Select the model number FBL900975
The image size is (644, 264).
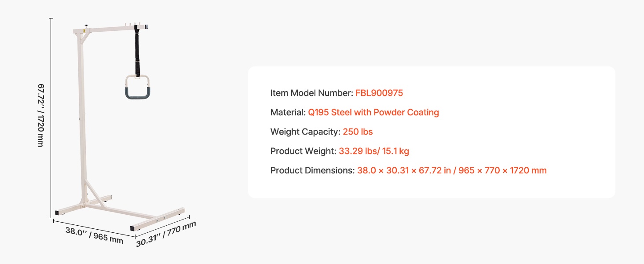point(379,93)
